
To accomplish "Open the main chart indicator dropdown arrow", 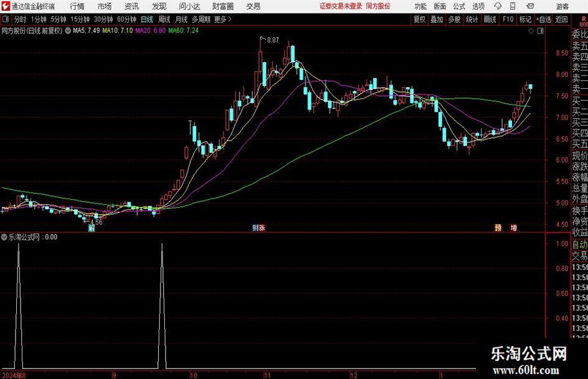I will pos(68,30).
